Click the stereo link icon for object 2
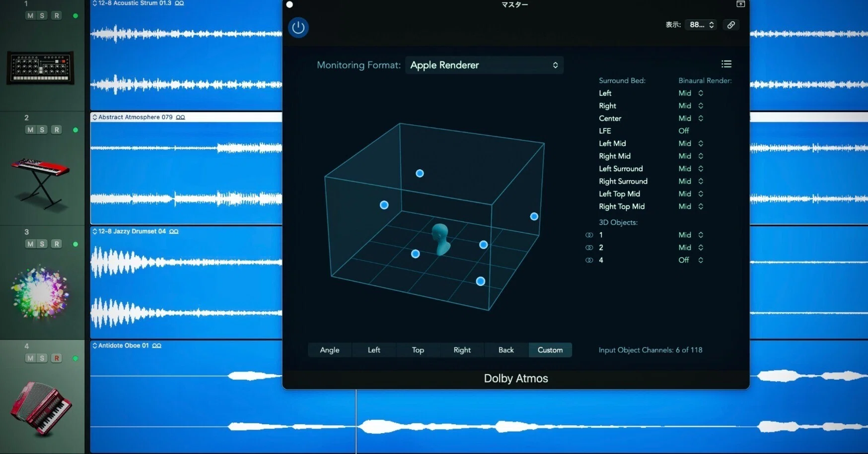868x454 pixels. point(589,248)
